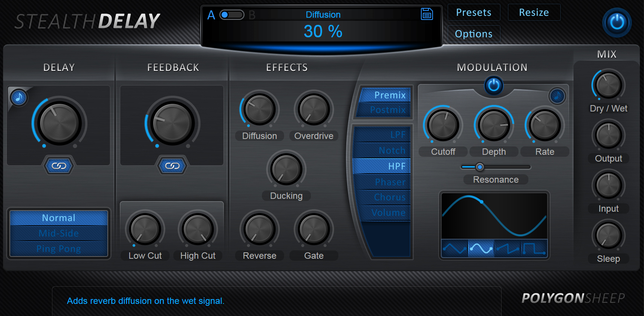This screenshot has width=644, height=316.
Task: Toggle the delay tempo sync note icon
Action: pos(18,98)
